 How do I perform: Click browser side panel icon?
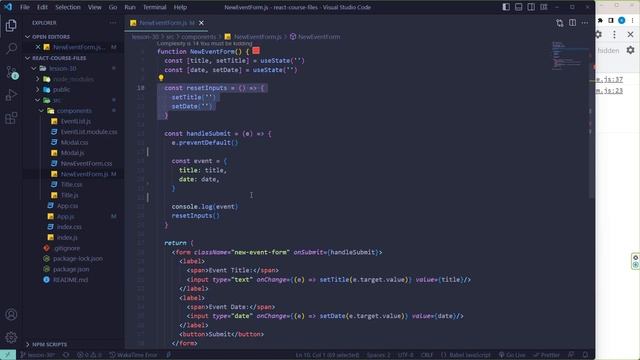(611, 20)
